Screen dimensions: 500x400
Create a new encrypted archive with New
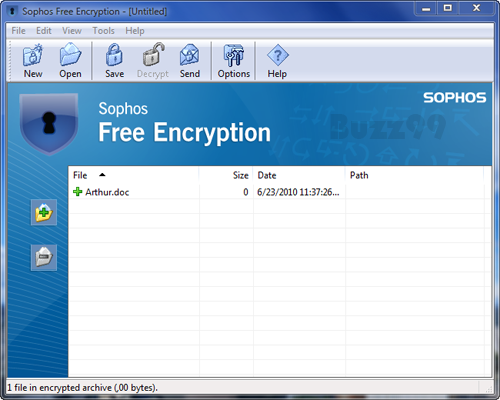(x=33, y=60)
